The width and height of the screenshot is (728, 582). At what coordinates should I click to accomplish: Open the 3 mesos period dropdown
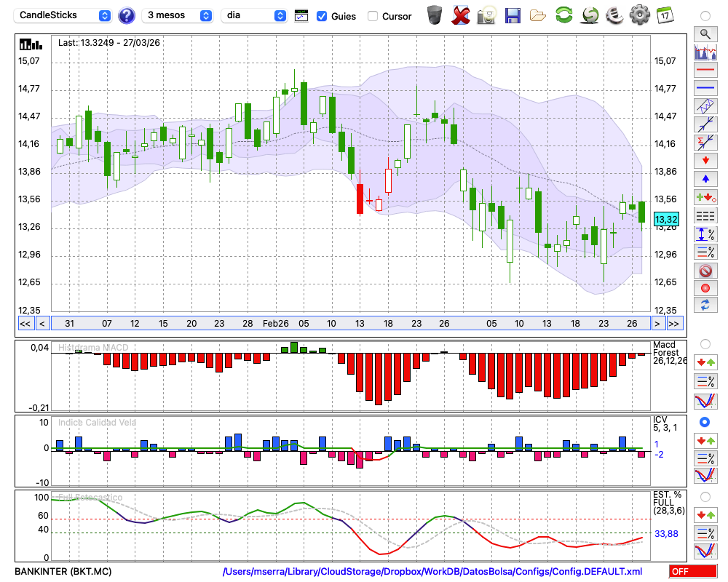point(177,15)
